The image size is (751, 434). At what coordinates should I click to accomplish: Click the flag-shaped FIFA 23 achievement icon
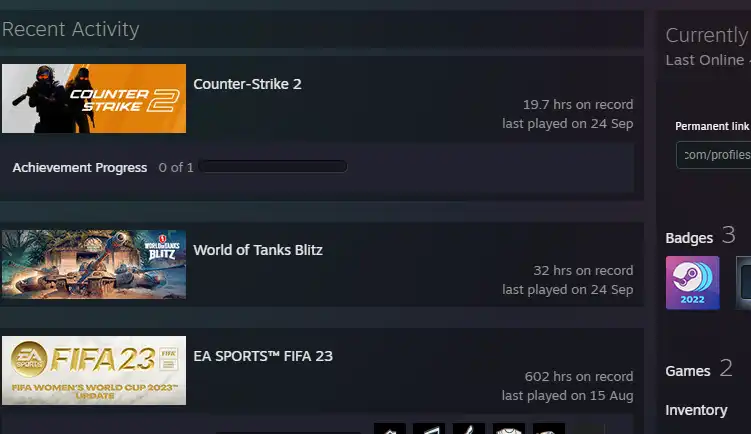429,428
